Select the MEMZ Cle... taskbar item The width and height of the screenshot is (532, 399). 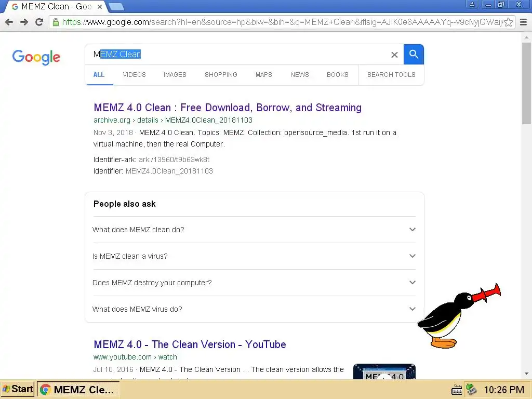pos(78,389)
